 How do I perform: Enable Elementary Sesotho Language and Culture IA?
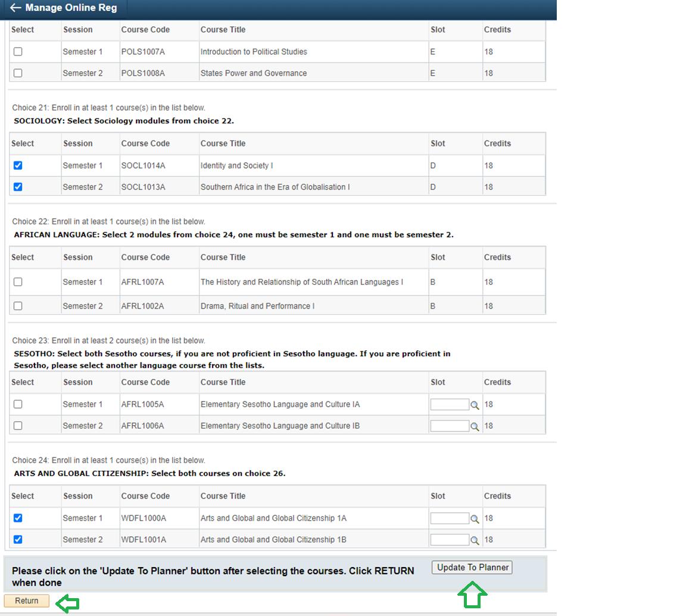18,404
